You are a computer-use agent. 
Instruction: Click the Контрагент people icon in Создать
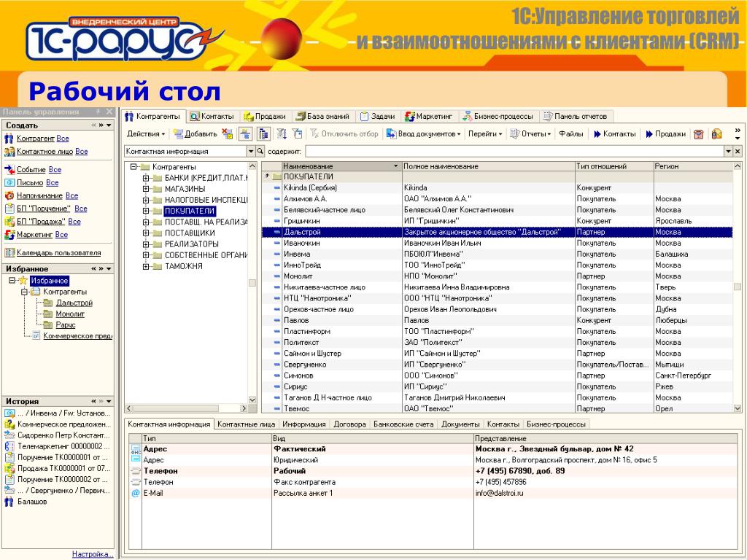(x=9, y=139)
